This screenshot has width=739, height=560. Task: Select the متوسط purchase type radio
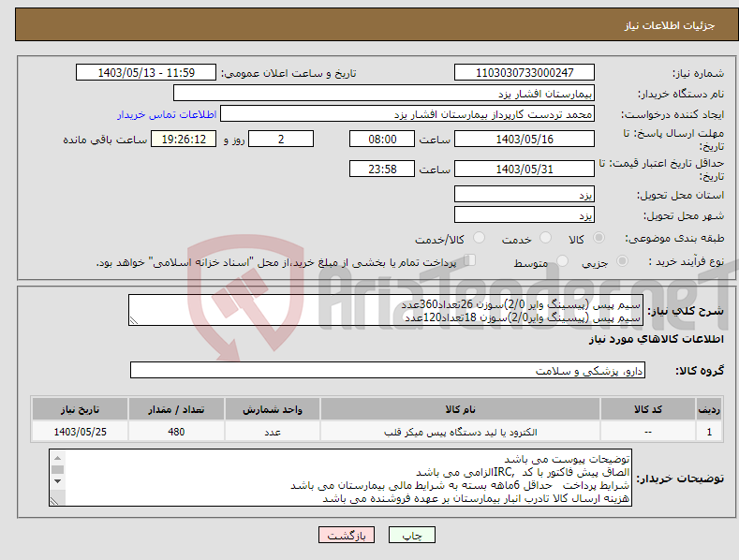click(x=562, y=260)
